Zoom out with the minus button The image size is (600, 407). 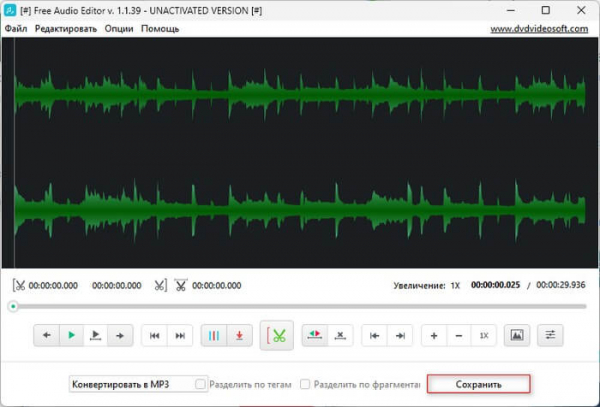point(459,335)
